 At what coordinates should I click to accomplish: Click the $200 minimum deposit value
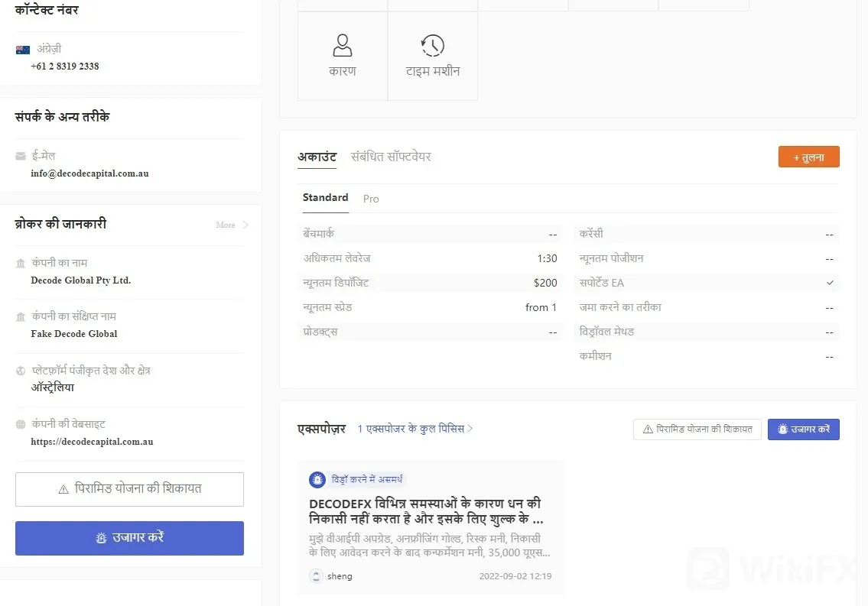(x=545, y=283)
